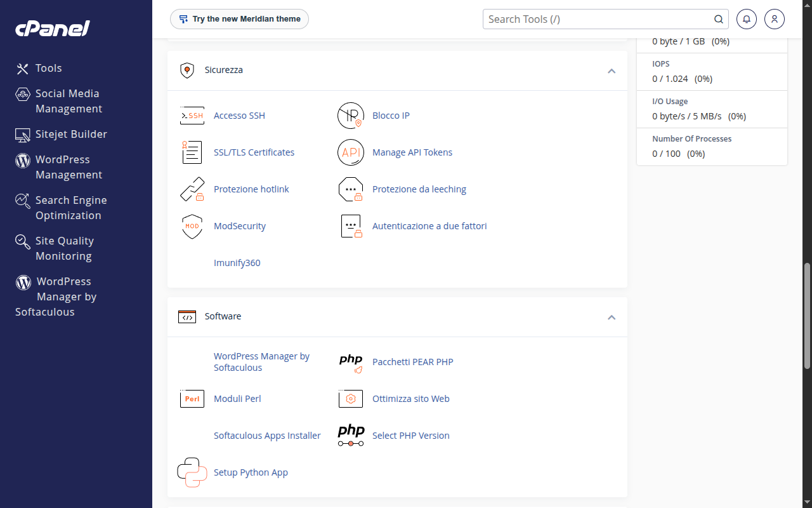Open the Imunify360 link
The width and height of the screenshot is (812, 508).
click(237, 263)
